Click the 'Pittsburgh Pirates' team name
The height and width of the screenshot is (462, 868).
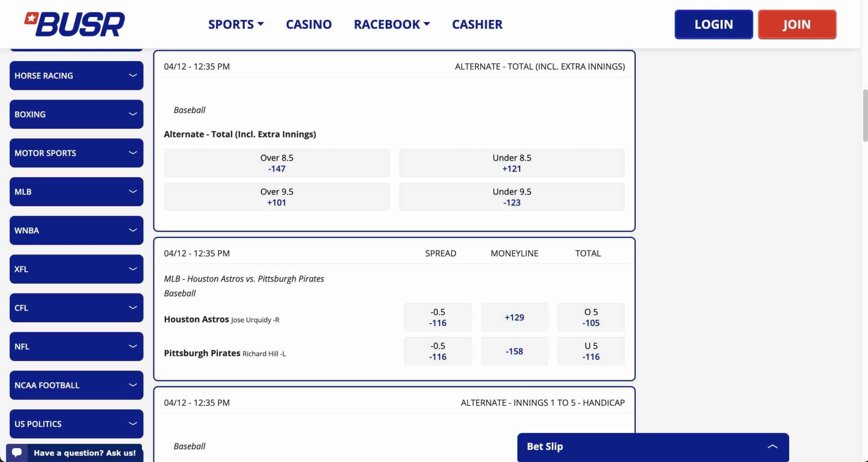(x=202, y=353)
